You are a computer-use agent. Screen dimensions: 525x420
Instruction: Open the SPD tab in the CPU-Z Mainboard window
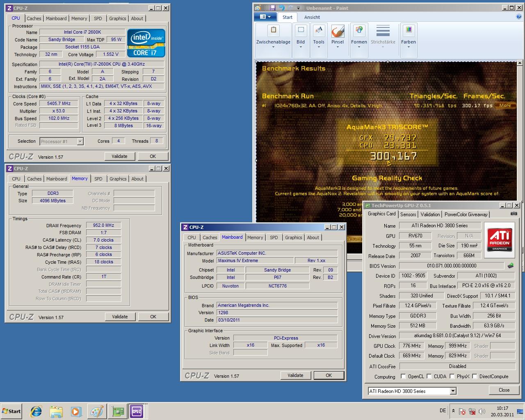point(274,237)
